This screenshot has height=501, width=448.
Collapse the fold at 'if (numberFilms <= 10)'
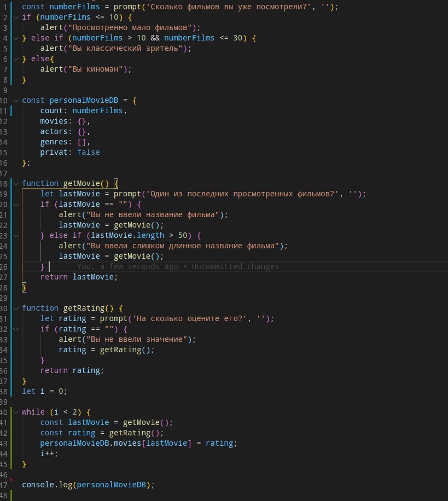click(x=16, y=18)
